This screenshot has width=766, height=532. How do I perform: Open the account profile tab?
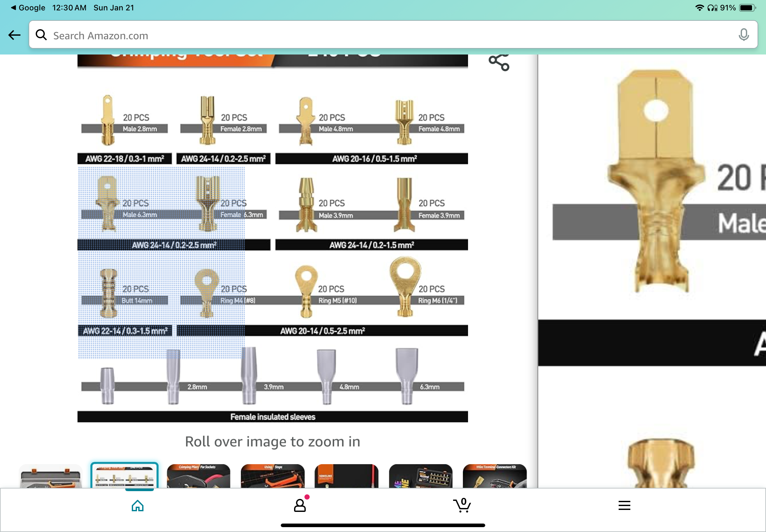300,506
